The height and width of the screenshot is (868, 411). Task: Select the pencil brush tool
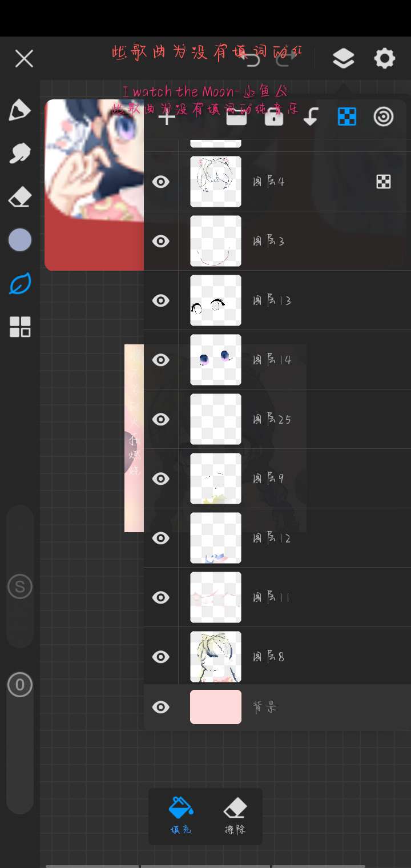click(x=19, y=110)
